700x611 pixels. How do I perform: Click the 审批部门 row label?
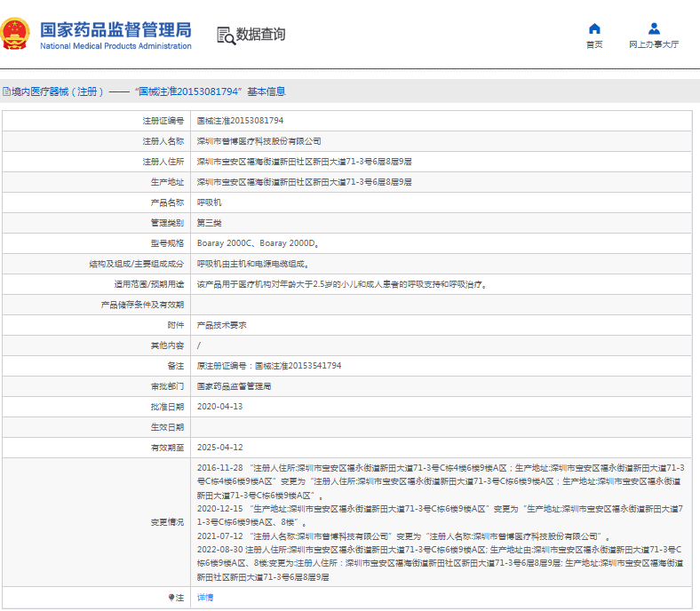point(167,386)
